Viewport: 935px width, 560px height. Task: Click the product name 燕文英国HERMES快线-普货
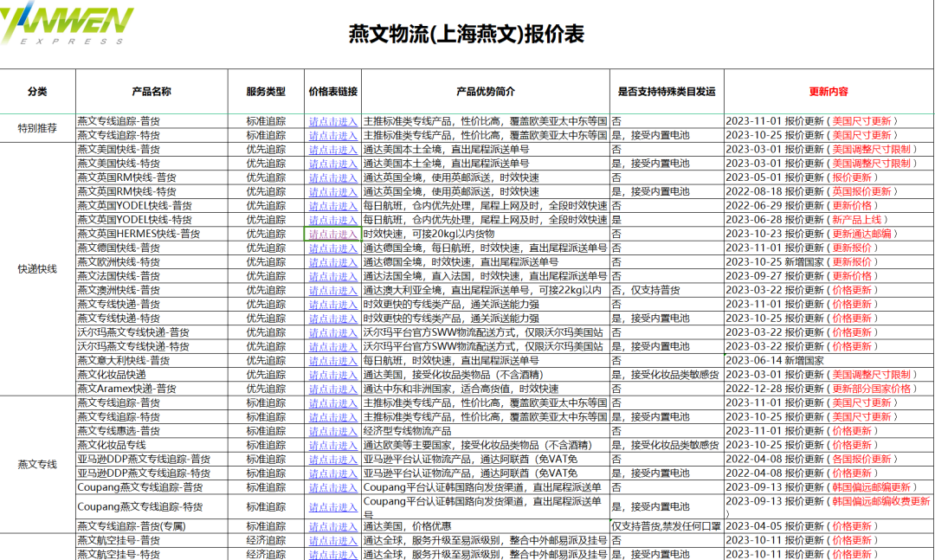139,234
